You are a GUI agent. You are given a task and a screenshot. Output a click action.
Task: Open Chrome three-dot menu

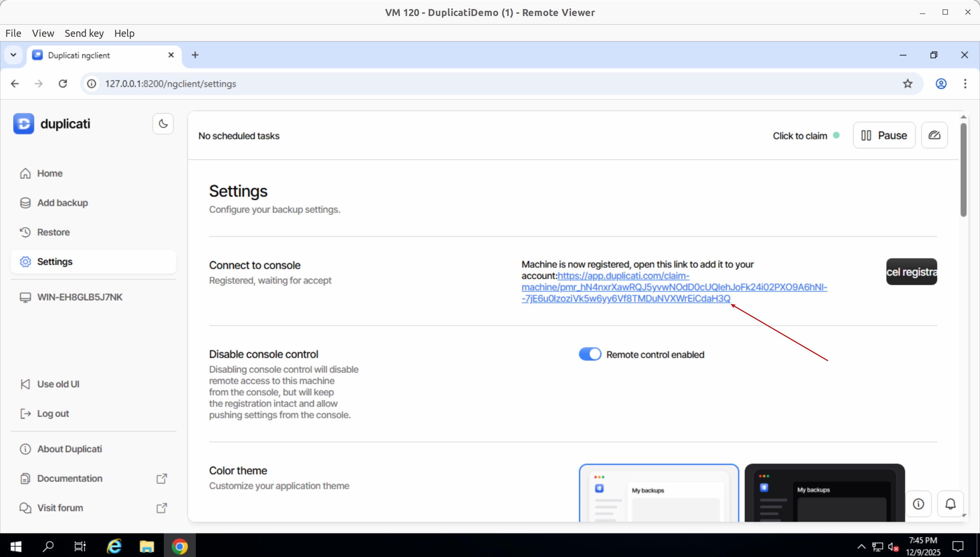[x=965, y=83]
